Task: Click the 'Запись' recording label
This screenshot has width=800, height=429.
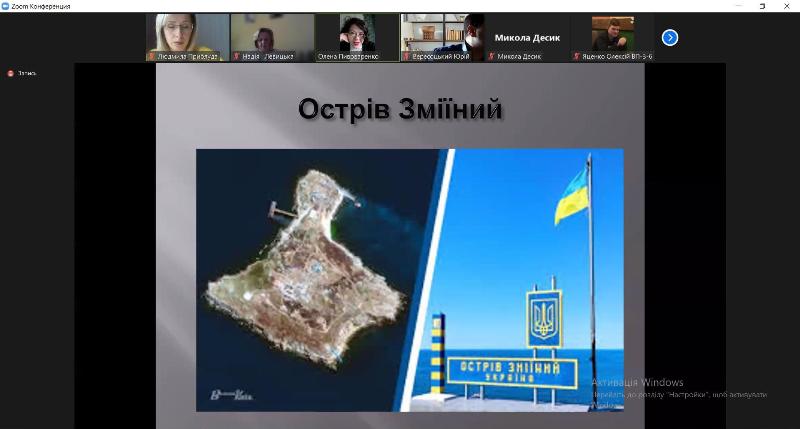Action: [27, 73]
